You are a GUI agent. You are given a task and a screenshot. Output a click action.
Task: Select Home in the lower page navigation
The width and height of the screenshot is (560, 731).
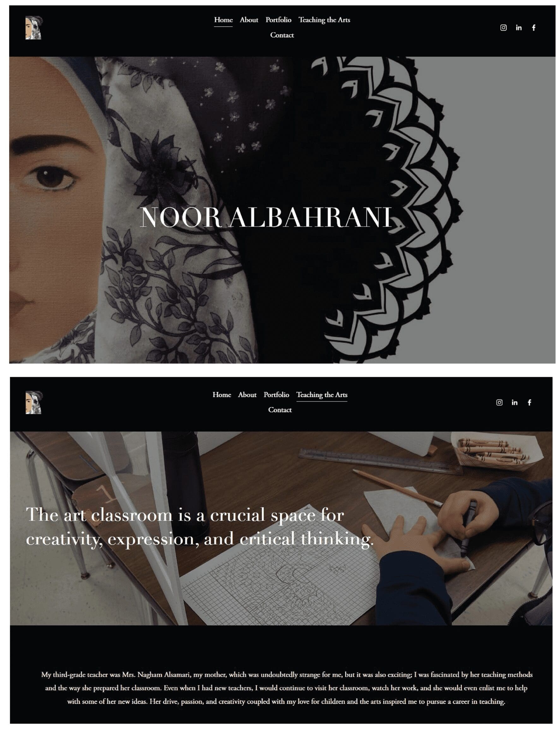[x=222, y=395]
